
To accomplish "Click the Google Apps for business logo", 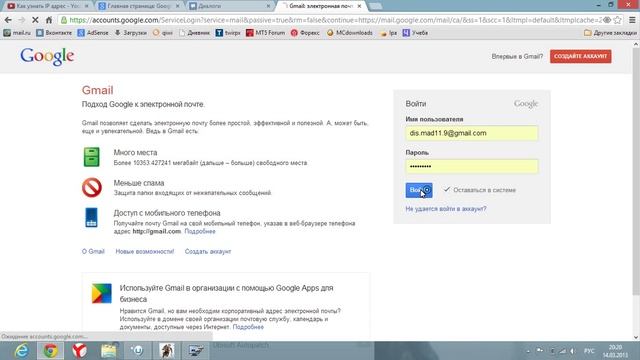I will point(102,293).
